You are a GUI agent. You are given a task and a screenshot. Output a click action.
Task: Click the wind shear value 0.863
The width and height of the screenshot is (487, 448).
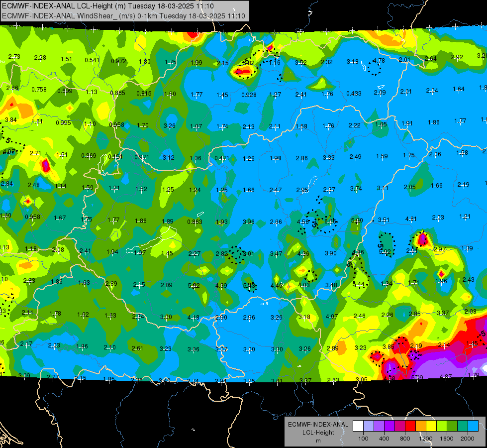click(x=195, y=222)
